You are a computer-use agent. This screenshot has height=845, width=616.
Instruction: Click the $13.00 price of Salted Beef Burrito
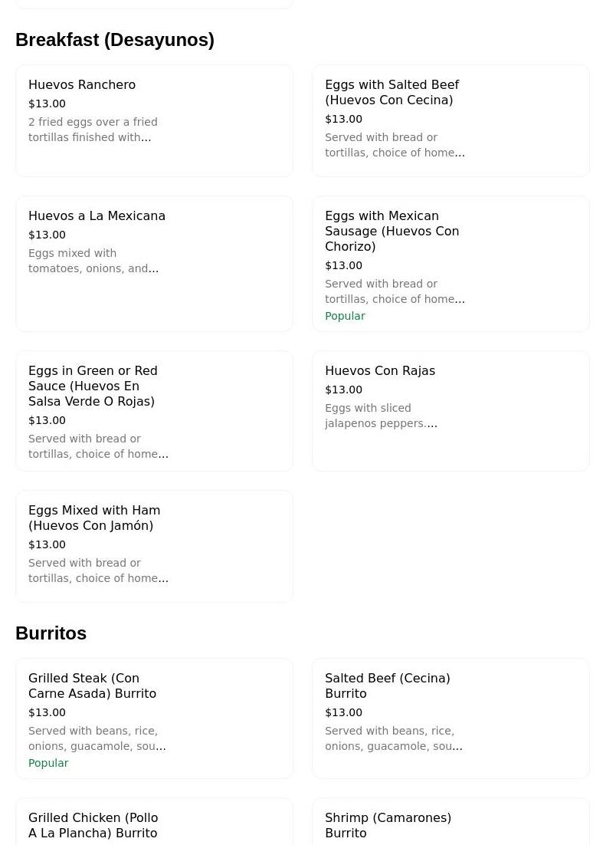pyautogui.click(x=343, y=712)
